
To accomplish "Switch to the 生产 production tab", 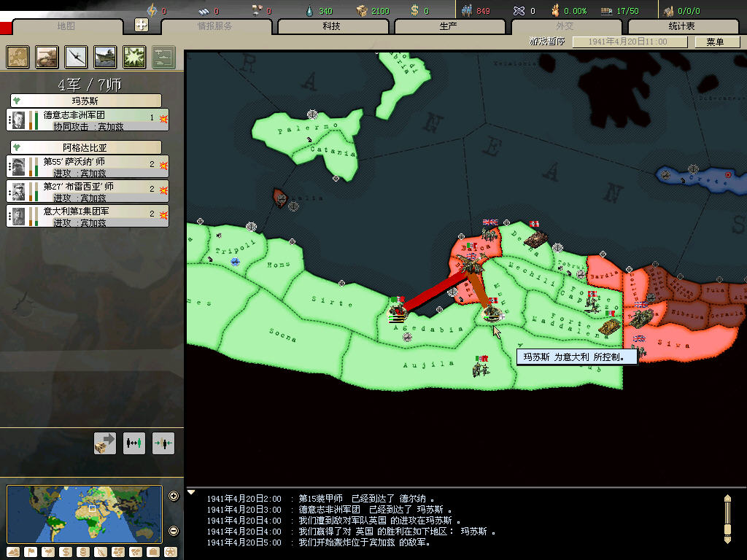I will 449,26.
